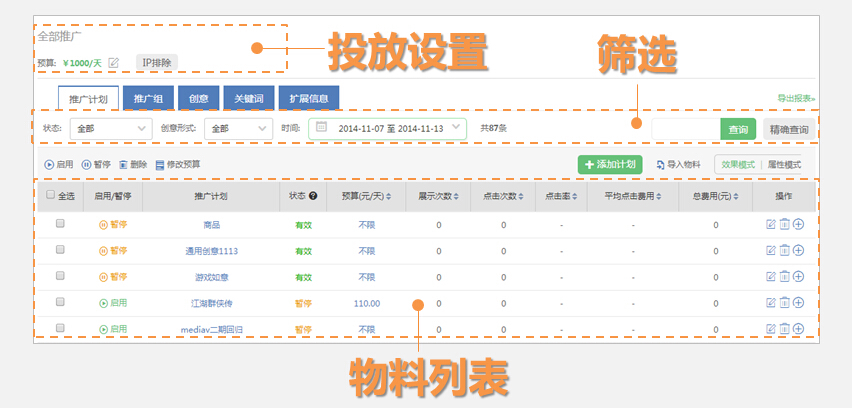Click plus icon in 游戏如意 row

798,276
